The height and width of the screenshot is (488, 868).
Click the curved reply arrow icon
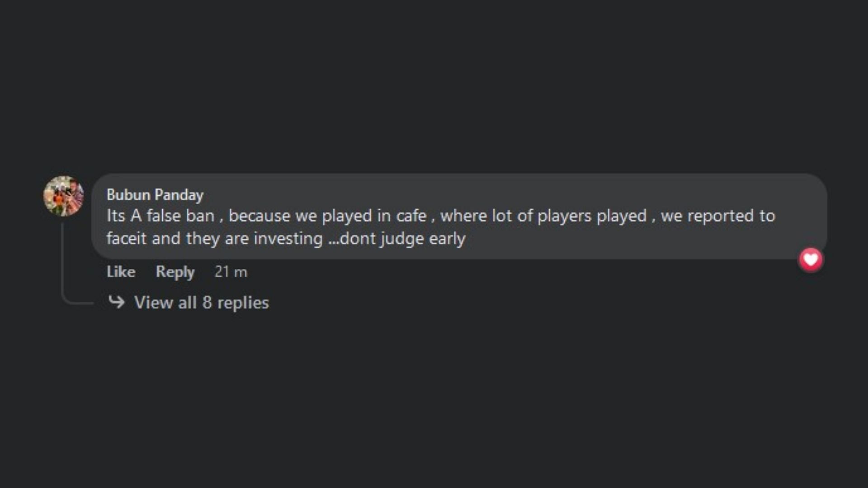click(x=117, y=302)
